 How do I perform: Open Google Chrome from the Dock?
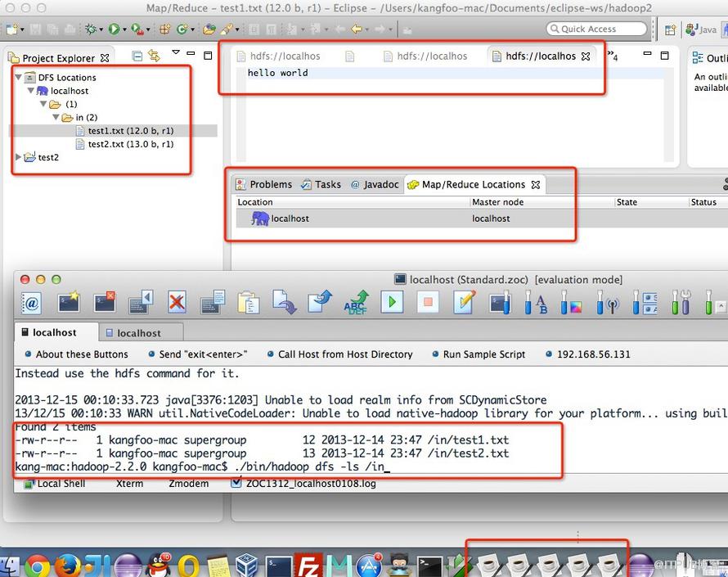point(38,566)
